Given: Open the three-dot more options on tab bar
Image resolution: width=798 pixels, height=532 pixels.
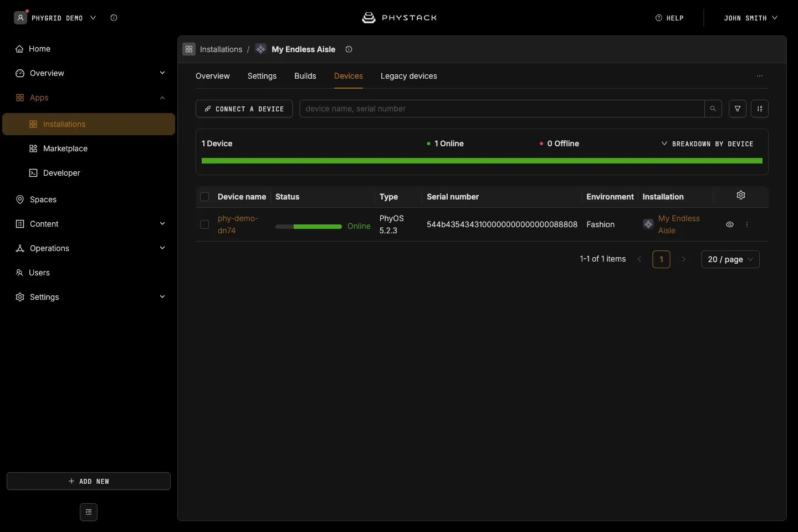Looking at the screenshot, I should (760, 76).
